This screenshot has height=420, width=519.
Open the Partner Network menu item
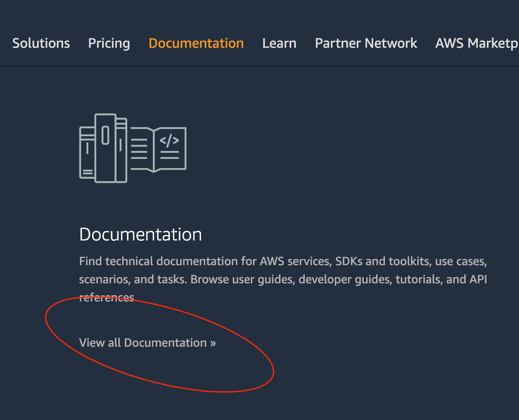click(366, 43)
